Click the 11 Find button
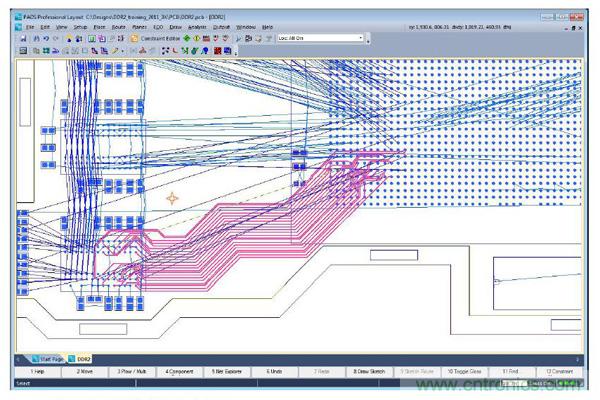Screen dimensions: 600x400 [510, 371]
